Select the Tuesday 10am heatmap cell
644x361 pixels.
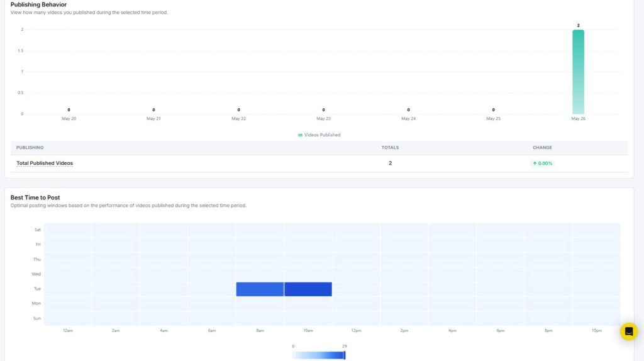308,289
